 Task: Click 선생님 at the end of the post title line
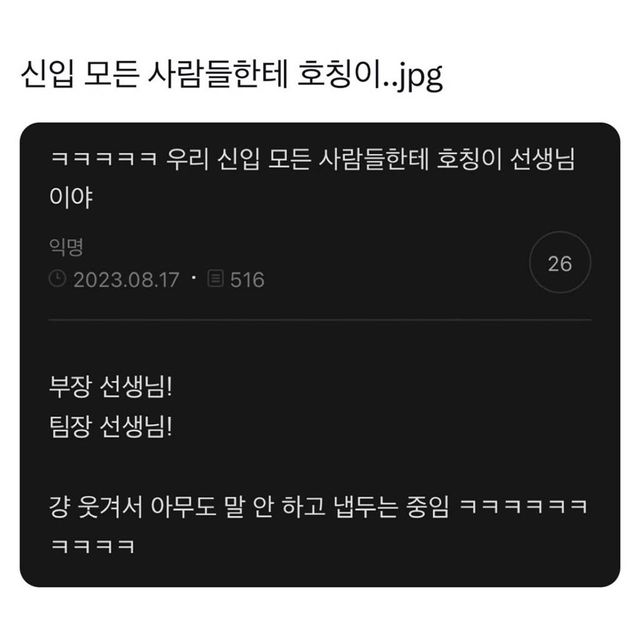pos(542,158)
